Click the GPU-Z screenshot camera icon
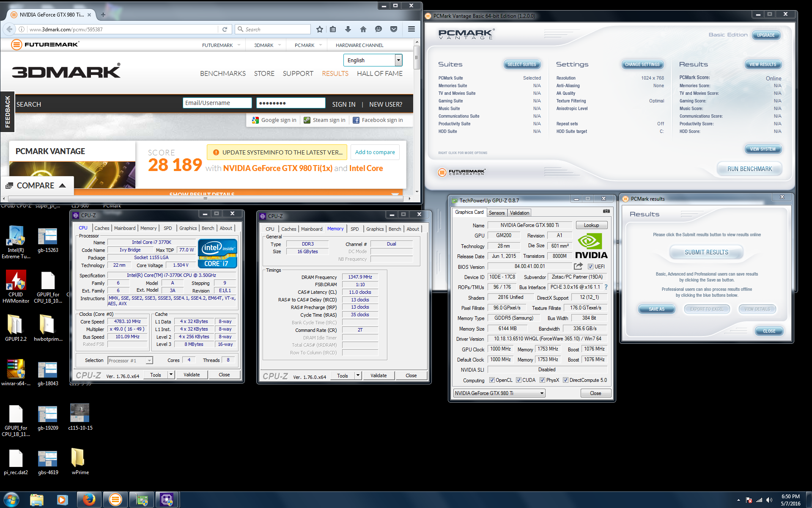This screenshot has height=508, width=812. [606, 211]
